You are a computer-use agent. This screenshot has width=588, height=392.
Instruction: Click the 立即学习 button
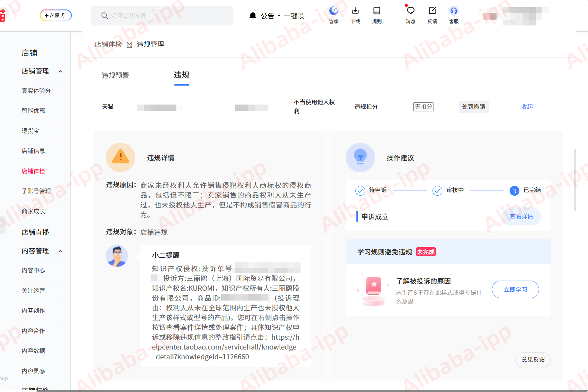(515, 289)
